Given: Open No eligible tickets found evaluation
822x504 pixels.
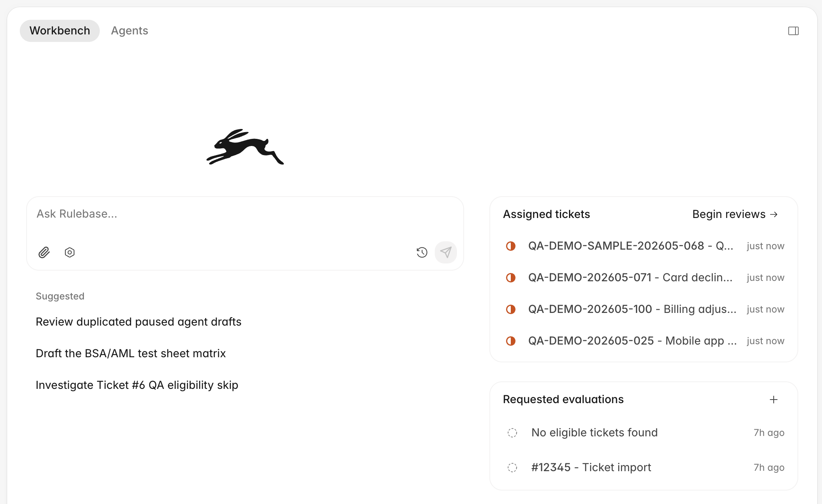Looking at the screenshot, I should pyautogui.click(x=644, y=433).
